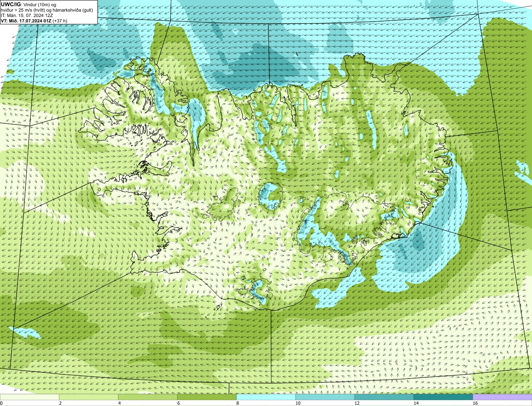
Task: Click the 0–2 m/s pale cream legend swatch
Action: coord(30,397)
